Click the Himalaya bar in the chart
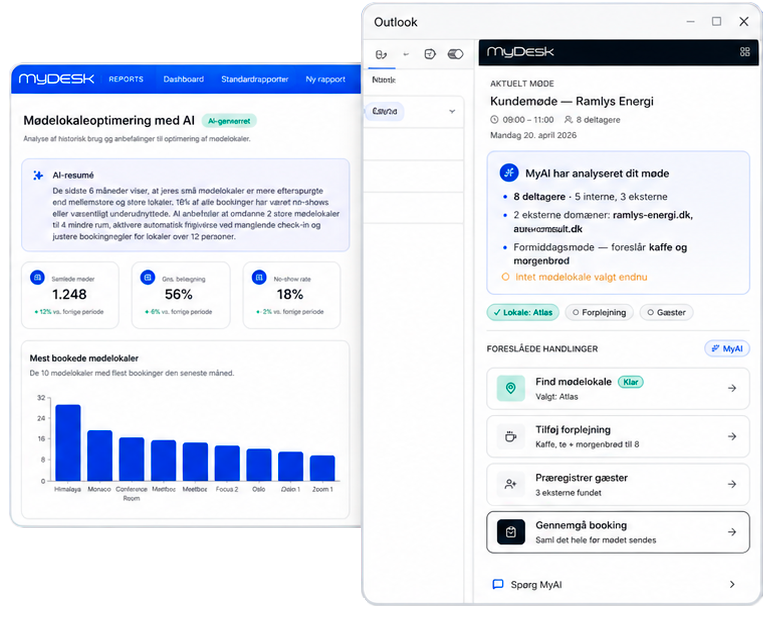This screenshot has width=773, height=627. [x=68, y=443]
